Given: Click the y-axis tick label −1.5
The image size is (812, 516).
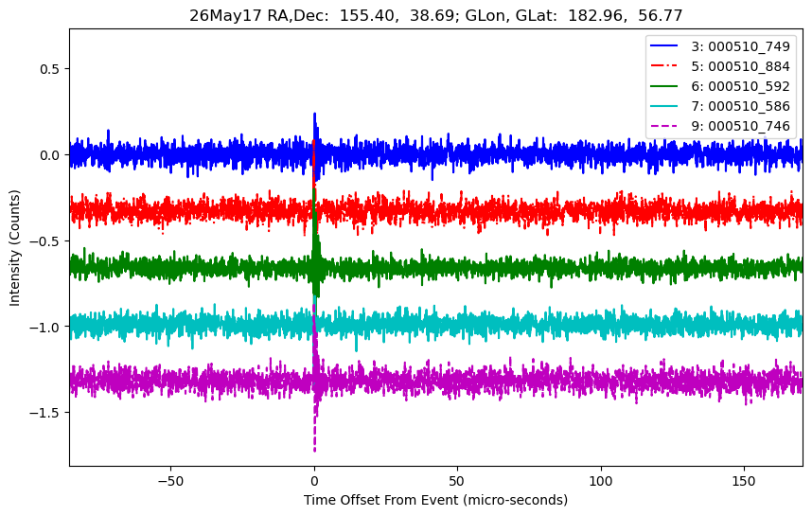Looking at the screenshot, I should (x=46, y=413).
